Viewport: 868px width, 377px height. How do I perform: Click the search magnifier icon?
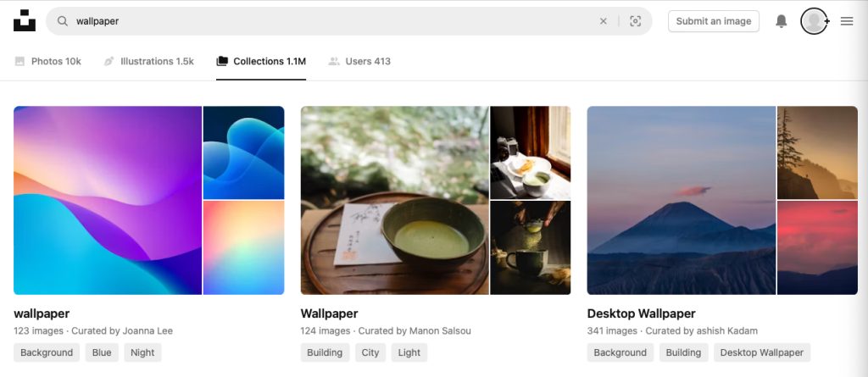(63, 21)
